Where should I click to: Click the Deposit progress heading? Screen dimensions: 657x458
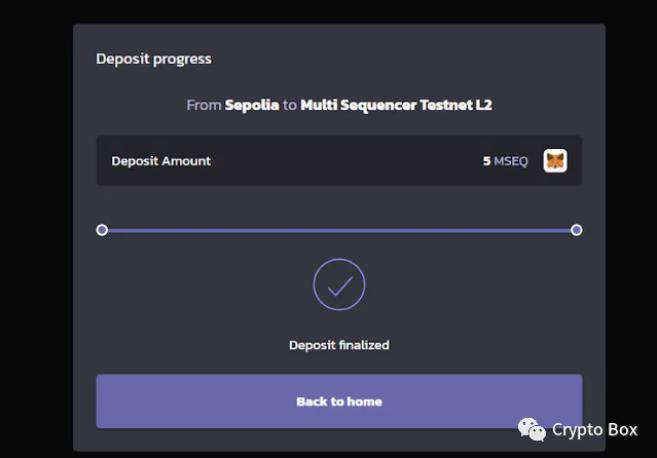tap(153, 59)
